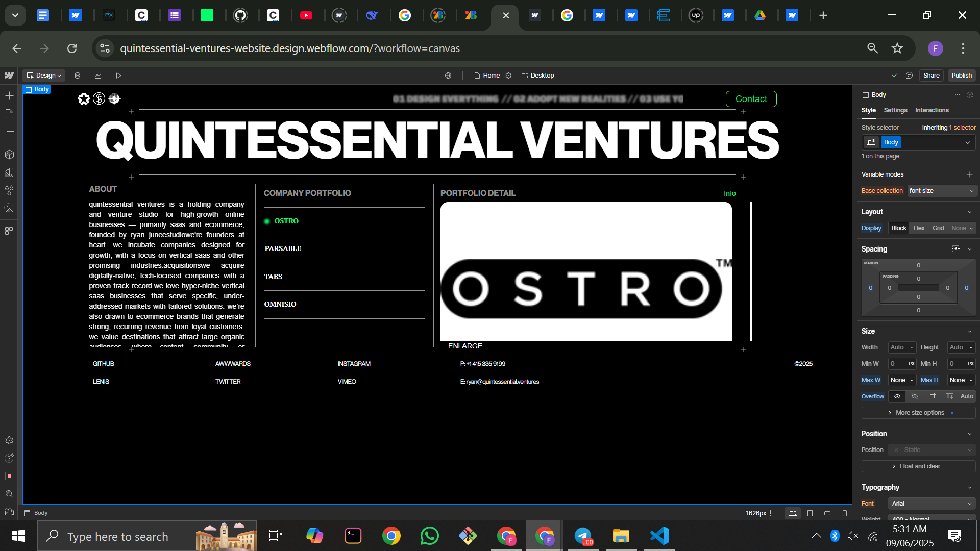Click the Width Auto input field
Image resolution: width=980 pixels, height=551 pixels.
tap(902, 347)
